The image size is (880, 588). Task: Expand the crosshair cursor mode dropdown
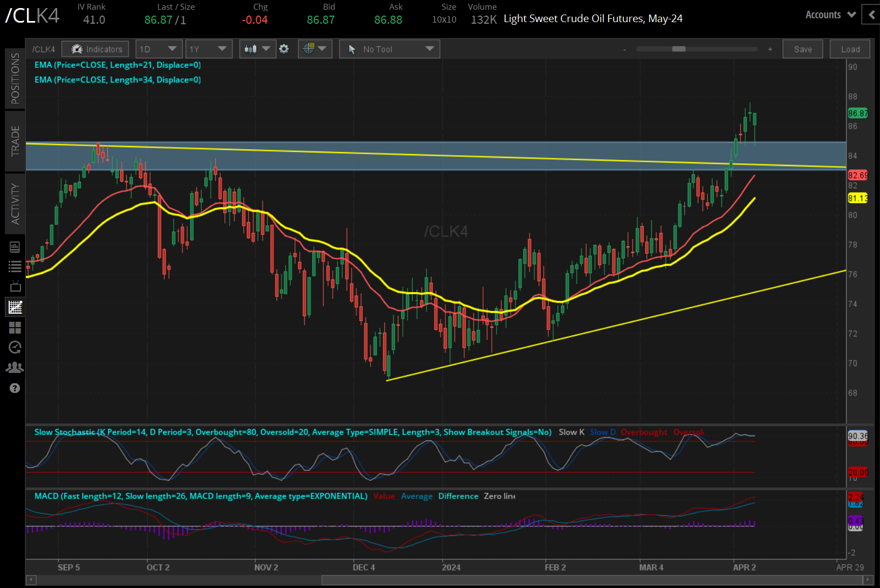pyautogui.click(x=315, y=49)
